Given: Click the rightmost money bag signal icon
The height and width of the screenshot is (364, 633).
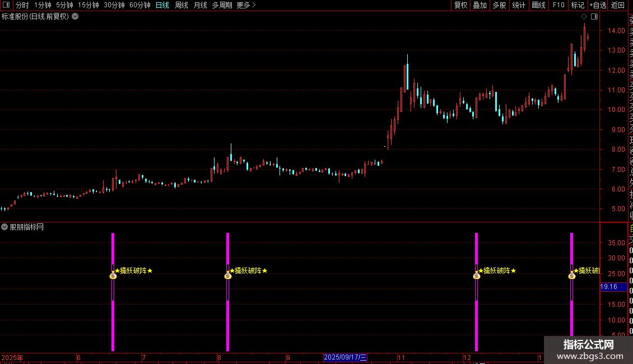Looking at the screenshot, I should (571, 276).
